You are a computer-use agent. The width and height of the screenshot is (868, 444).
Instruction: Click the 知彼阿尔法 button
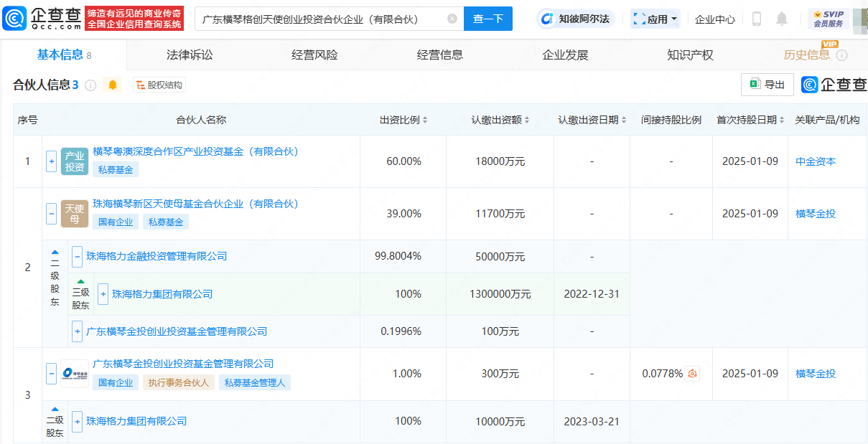click(576, 19)
